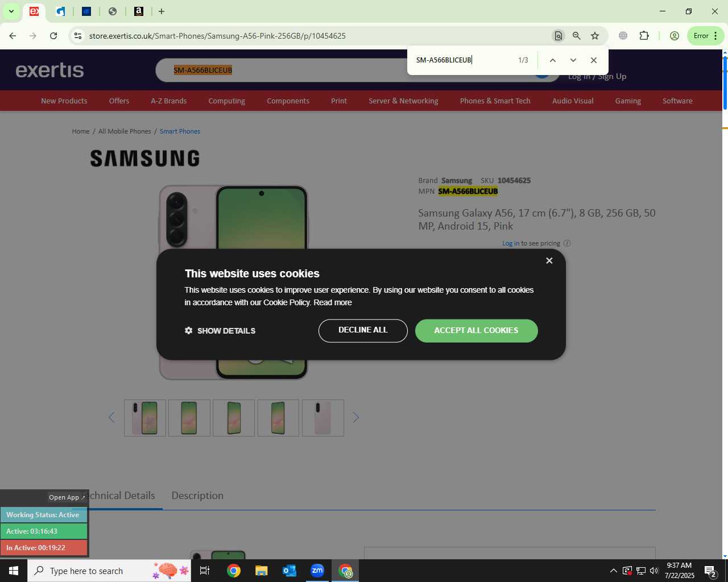
Task: Dismiss the cookie dialog with the X
Action: (x=549, y=260)
